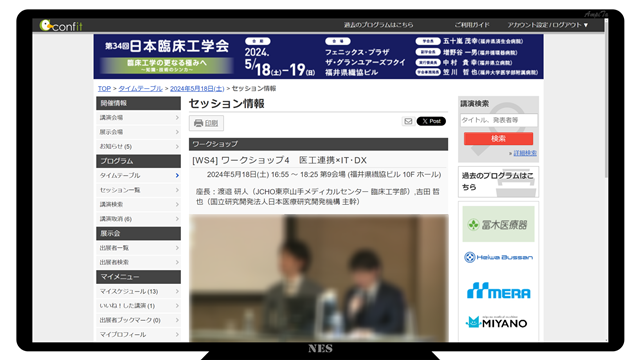Print the page with the 印刷 button
Image resolution: width=640 pixels, height=360 pixels.
[x=206, y=123]
